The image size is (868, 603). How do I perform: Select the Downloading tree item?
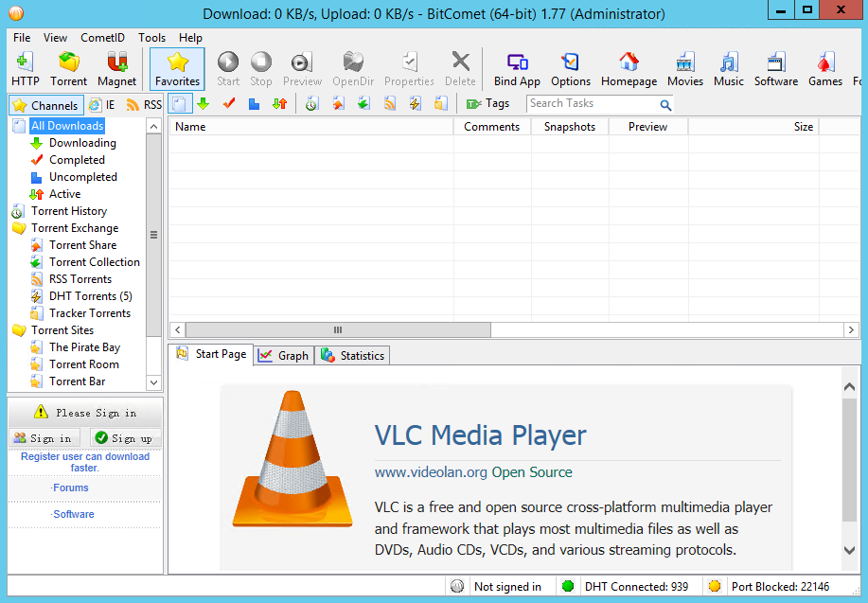[x=82, y=143]
